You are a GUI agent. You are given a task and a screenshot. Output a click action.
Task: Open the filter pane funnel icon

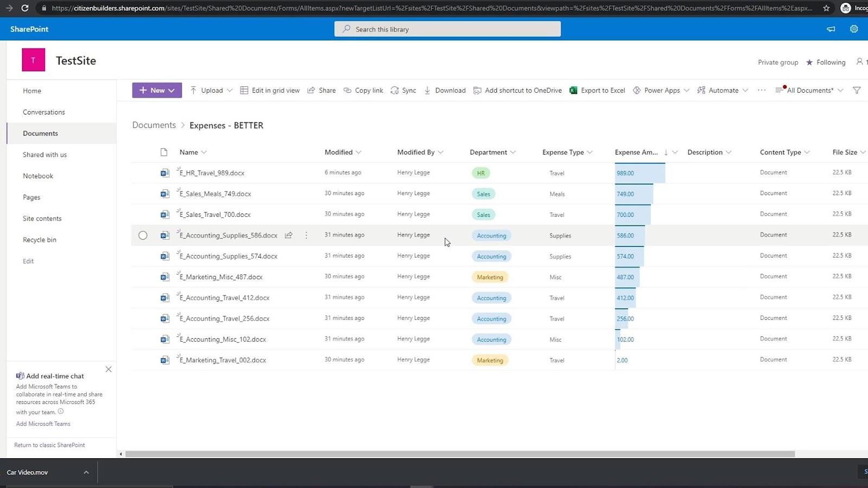857,91
